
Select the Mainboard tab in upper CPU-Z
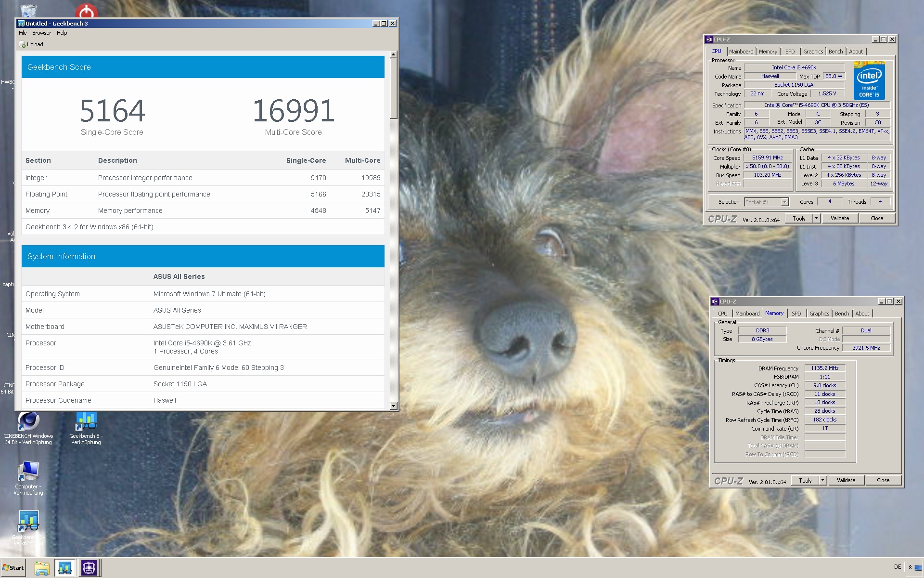coord(741,52)
